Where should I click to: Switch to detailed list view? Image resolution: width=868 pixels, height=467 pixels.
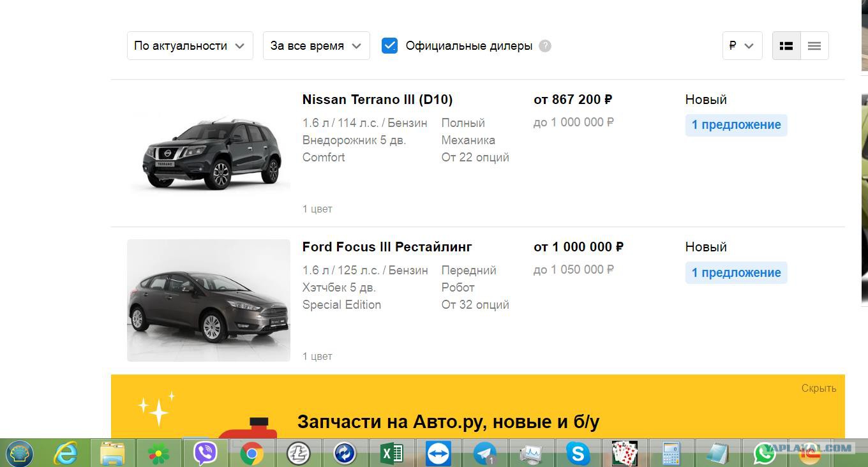[x=786, y=46]
